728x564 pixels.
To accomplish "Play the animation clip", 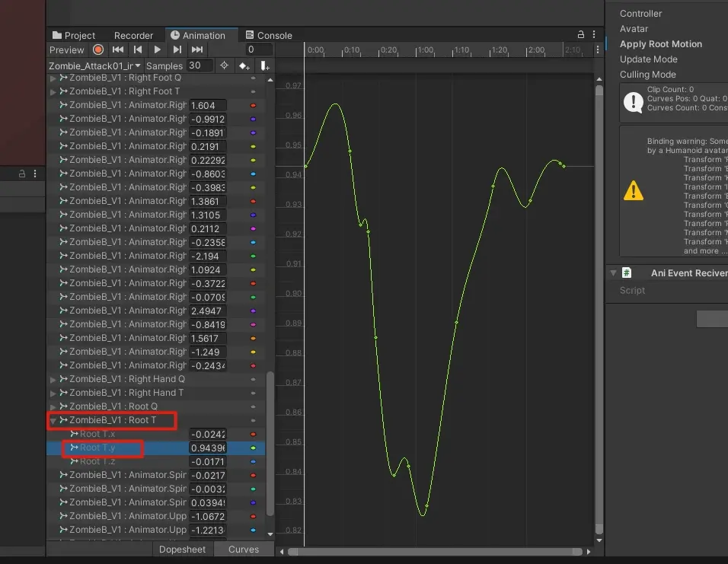I will coord(158,49).
